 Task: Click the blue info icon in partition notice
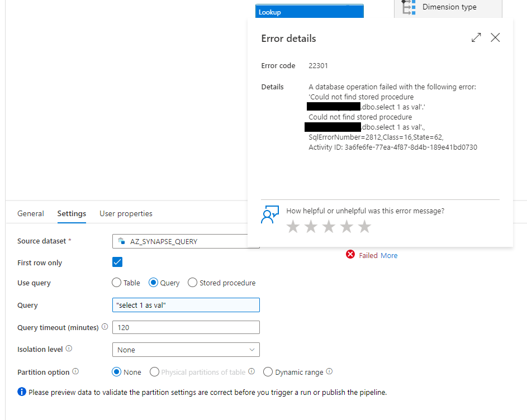coord(21,392)
